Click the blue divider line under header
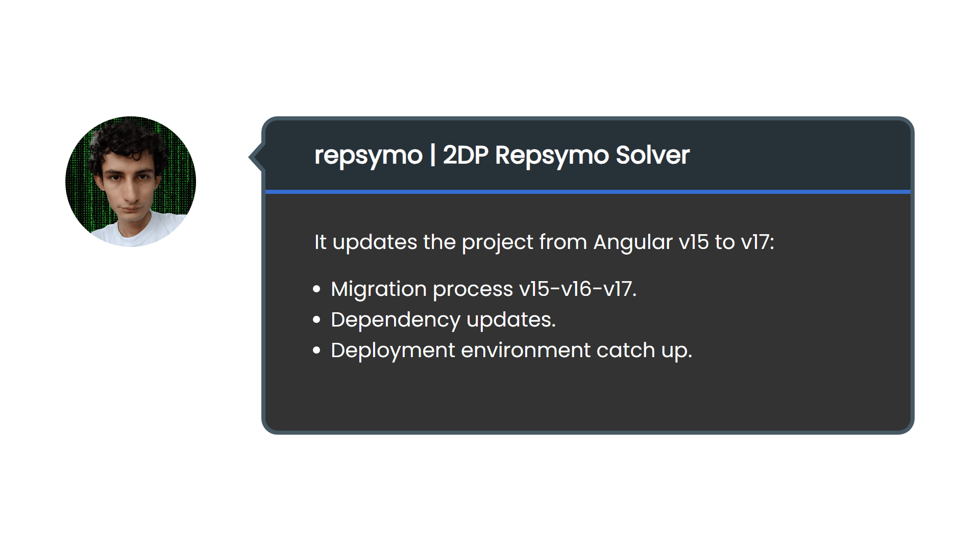 pos(587,192)
